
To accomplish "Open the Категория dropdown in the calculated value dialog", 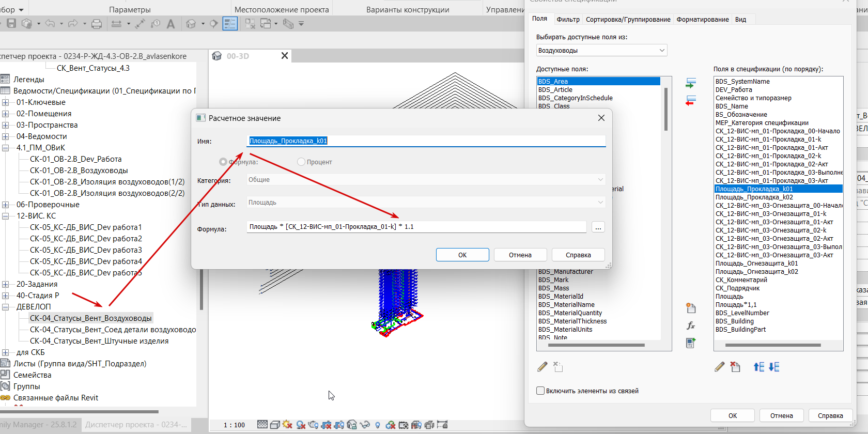I will click(x=426, y=180).
